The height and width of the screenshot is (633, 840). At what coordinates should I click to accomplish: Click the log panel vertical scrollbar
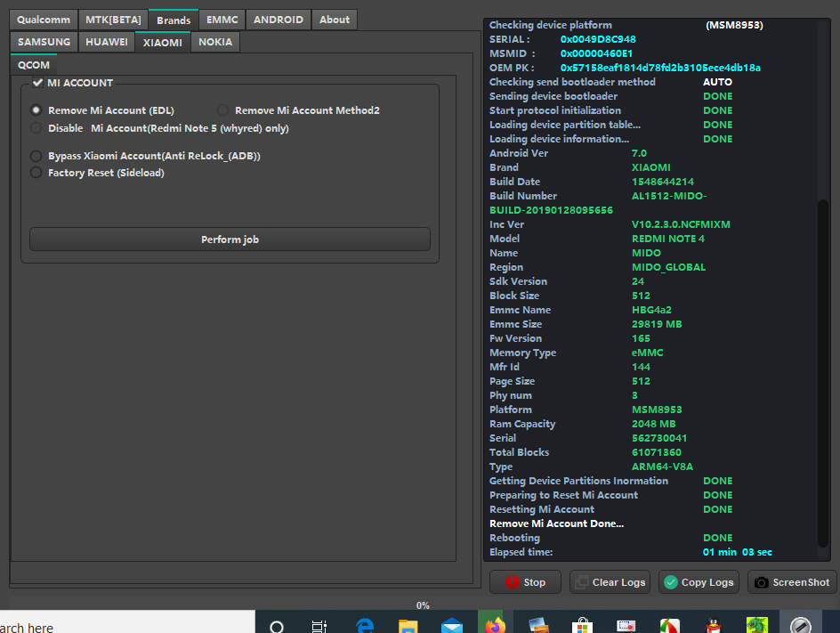coord(823,372)
